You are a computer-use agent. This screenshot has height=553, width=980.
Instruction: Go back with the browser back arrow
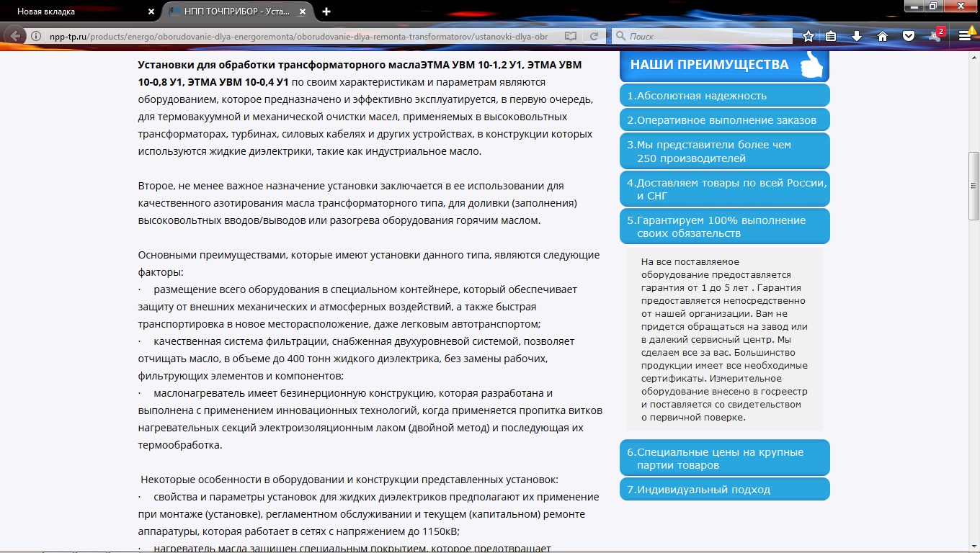tap(15, 36)
